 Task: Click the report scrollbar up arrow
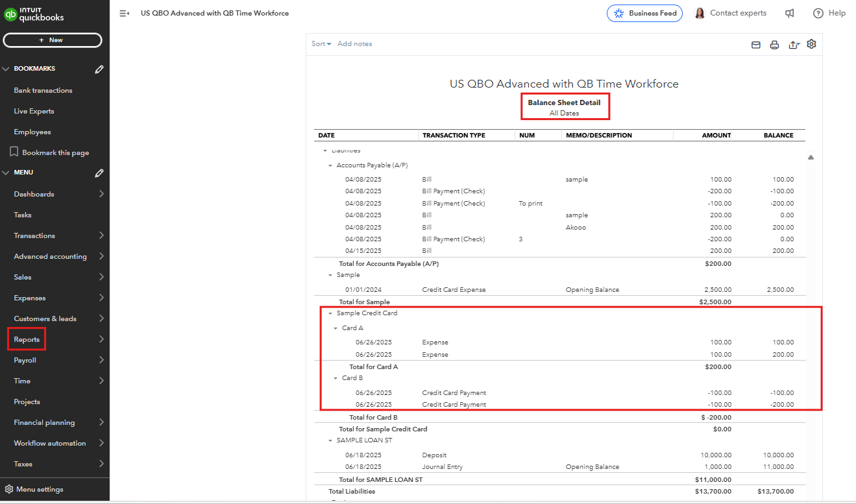(x=811, y=157)
